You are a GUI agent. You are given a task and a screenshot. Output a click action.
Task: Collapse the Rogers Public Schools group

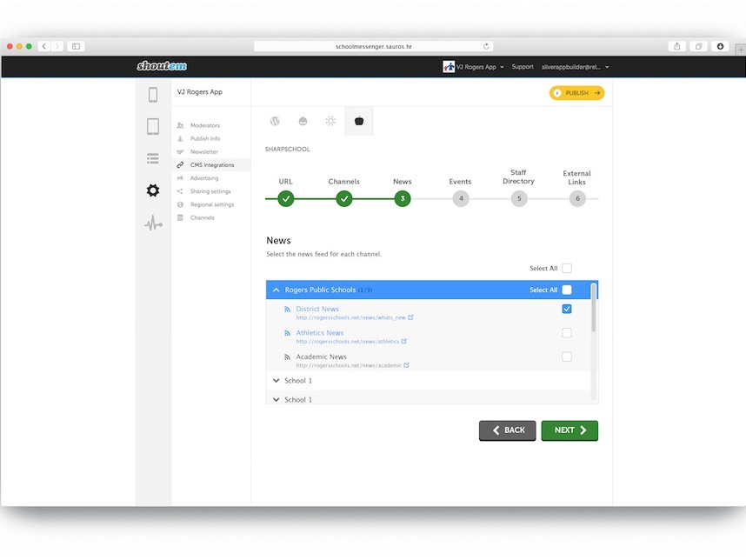click(276, 290)
